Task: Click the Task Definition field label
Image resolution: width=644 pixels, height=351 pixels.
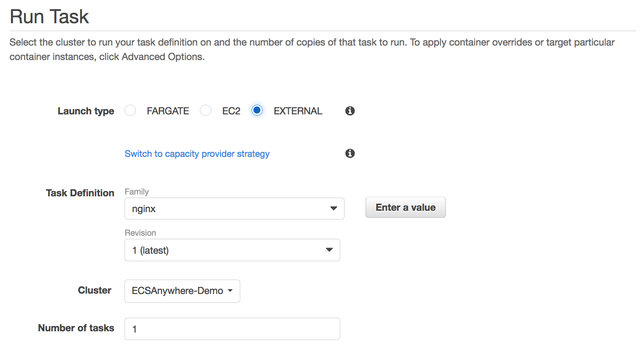Action: click(80, 193)
